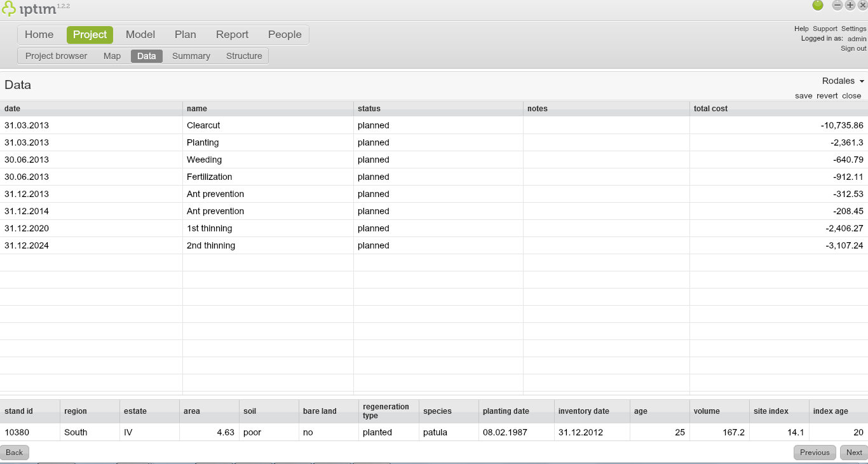Switch to the Map tab
The image size is (868, 464).
pos(112,56)
